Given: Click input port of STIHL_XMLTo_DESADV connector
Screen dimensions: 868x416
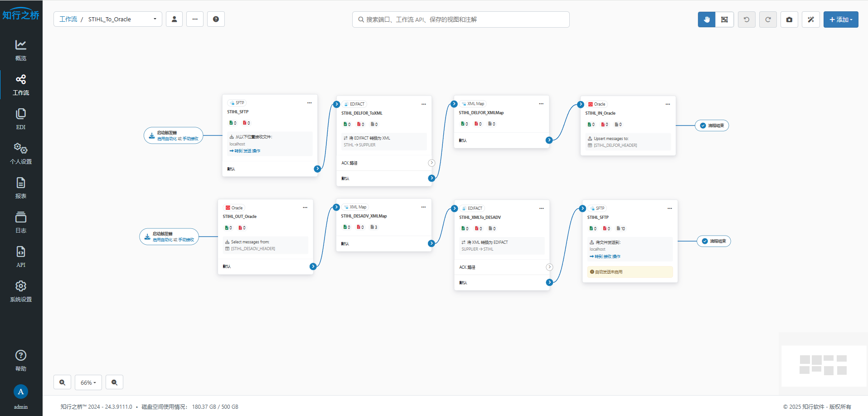Looking at the screenshot, I should 455,208.
